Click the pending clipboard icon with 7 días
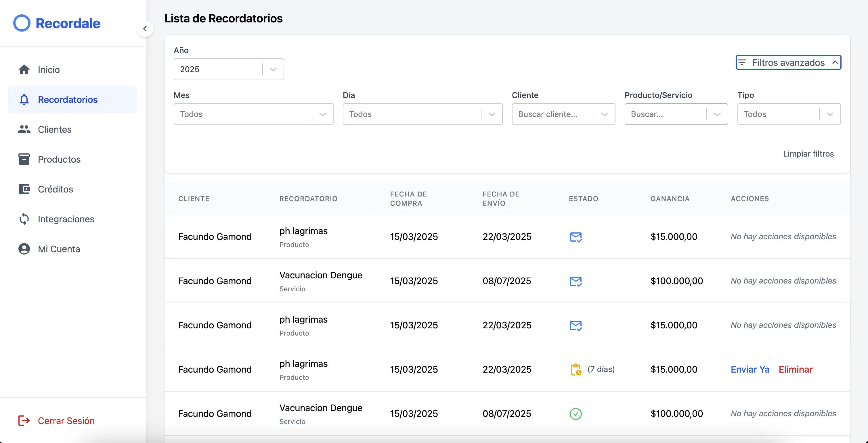The height and width of the screenshot is (443, 868). [576, 370]
